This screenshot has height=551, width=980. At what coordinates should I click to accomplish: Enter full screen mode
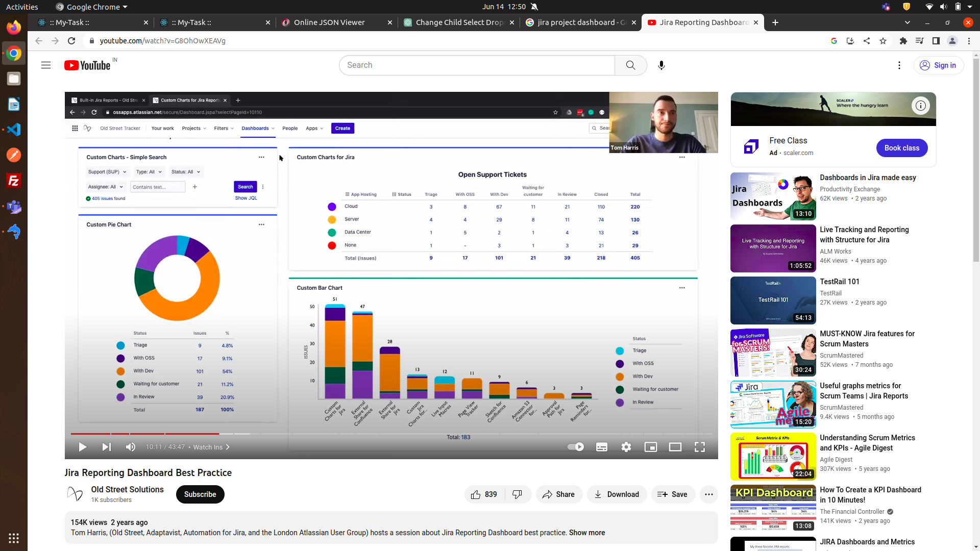point(700,447)
